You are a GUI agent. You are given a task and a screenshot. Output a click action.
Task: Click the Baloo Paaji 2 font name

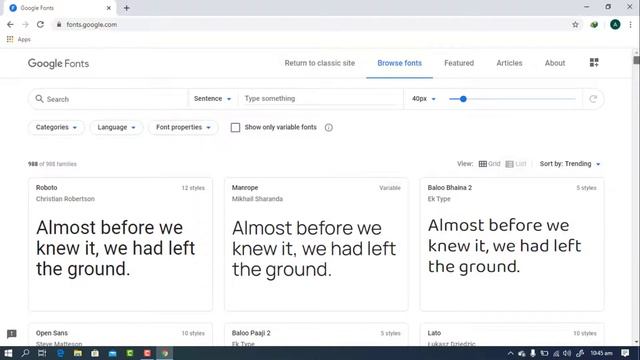coord(251,333)
